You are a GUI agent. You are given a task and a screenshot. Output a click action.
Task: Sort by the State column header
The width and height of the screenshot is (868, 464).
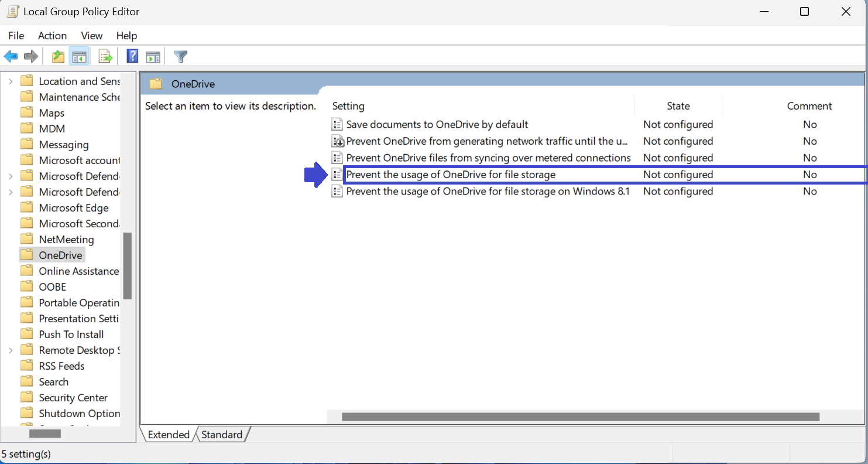678,106
